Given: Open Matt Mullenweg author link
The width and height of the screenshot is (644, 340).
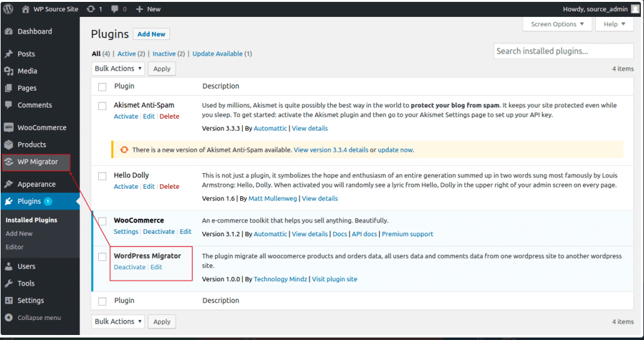Looking at the screenshot, I should click(x=273, y=199).
